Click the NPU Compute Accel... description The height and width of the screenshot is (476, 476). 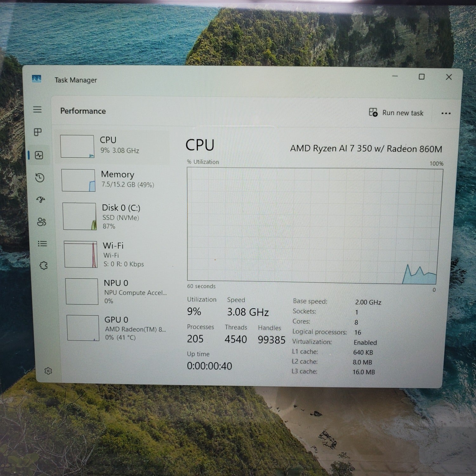pyautogui.click(x=136, y=293)
